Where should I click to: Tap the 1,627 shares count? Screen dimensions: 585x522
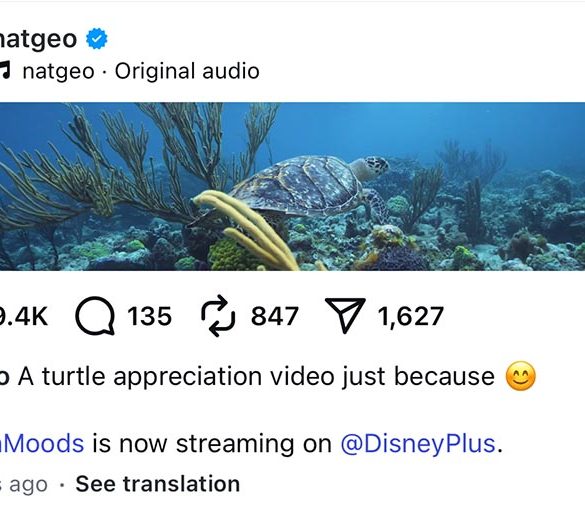click(410, 317)
